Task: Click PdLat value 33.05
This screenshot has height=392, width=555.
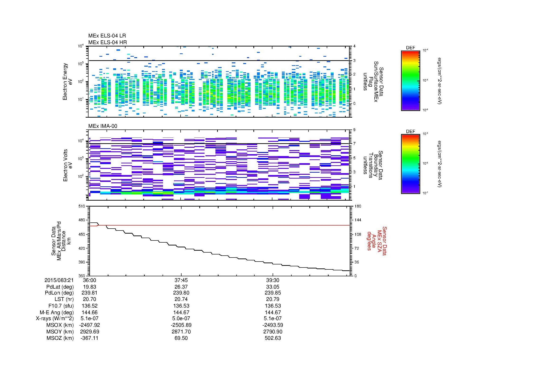Action: coord(273,287)
